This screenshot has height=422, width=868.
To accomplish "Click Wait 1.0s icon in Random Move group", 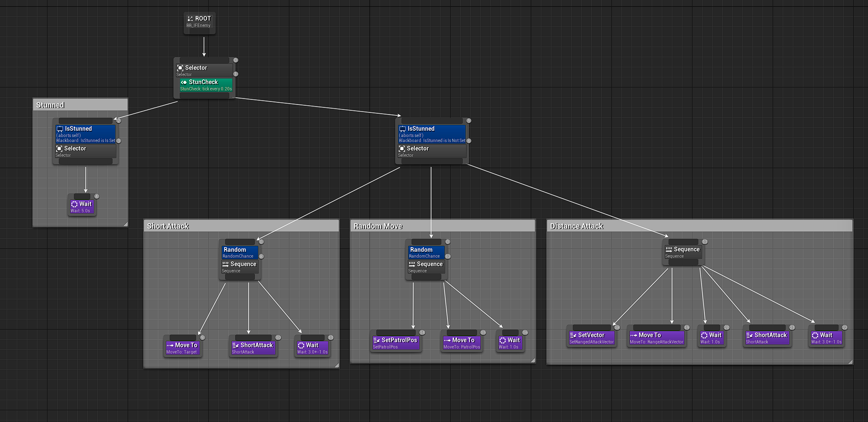I will coord(503,340).
